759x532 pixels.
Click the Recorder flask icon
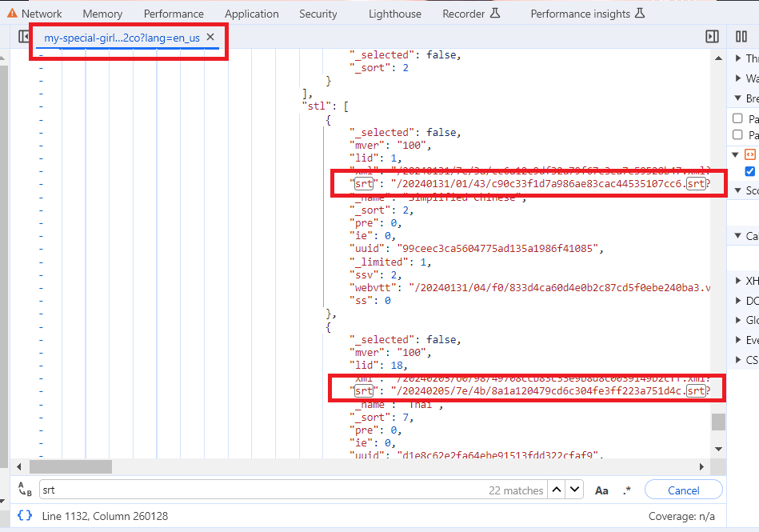click(x=495, y=13)
